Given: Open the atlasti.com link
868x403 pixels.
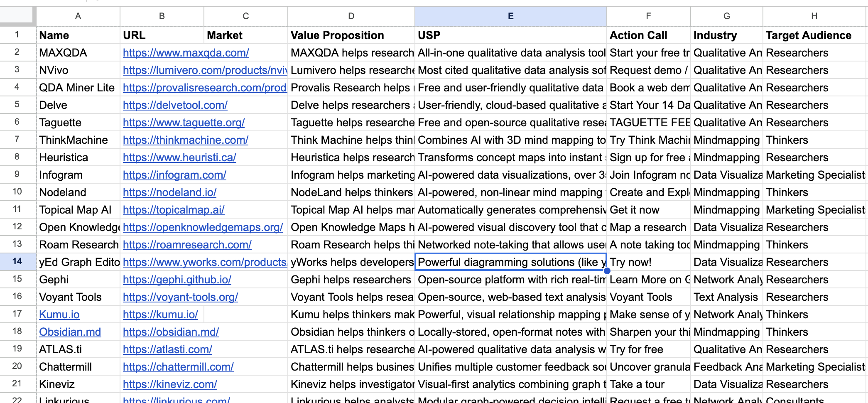Looking at the screenshot, I should (x=167, y=349).
